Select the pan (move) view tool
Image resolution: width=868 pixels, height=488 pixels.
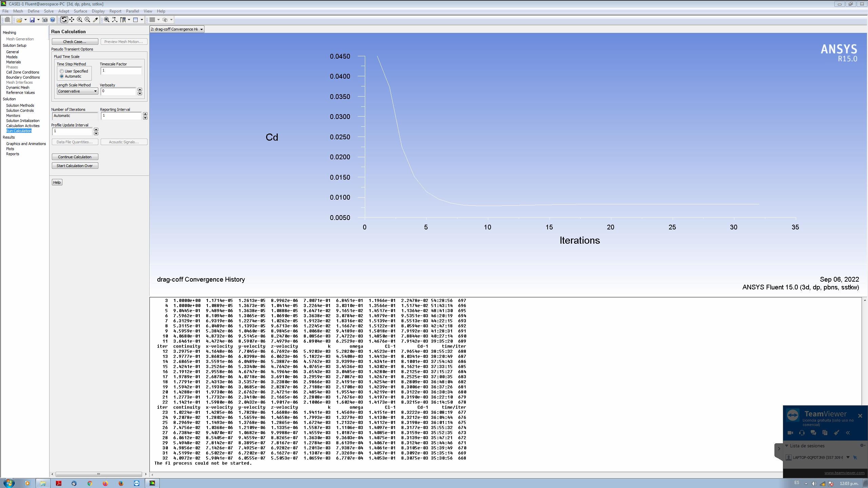[x=72, y=20]
